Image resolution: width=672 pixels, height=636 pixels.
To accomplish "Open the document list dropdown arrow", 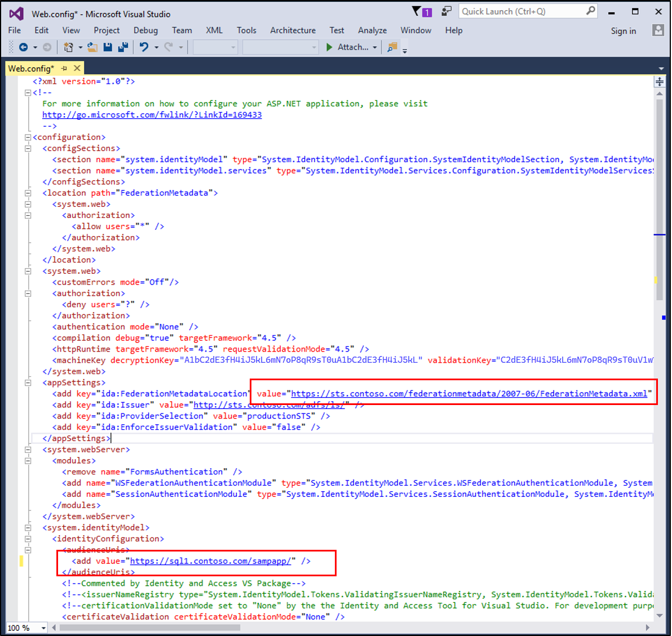I will (x=661, y=69).
